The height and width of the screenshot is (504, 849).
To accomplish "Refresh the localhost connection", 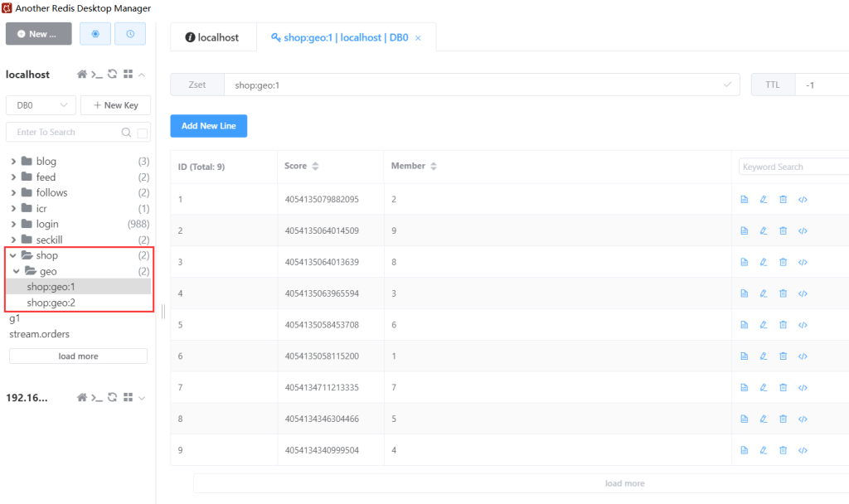I will (113, 75).
